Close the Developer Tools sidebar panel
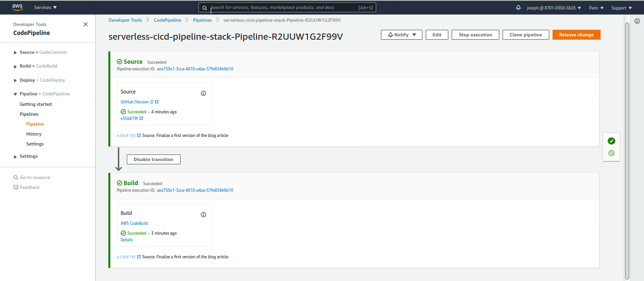 click(85, 25)
